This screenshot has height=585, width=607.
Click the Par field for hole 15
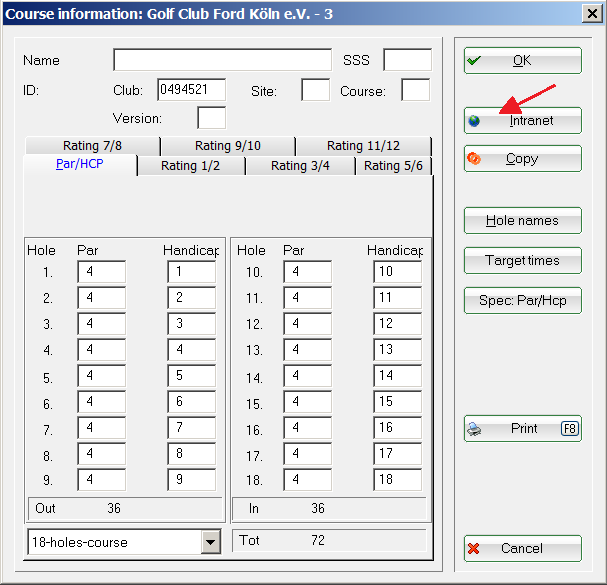(x=307, y=401)
